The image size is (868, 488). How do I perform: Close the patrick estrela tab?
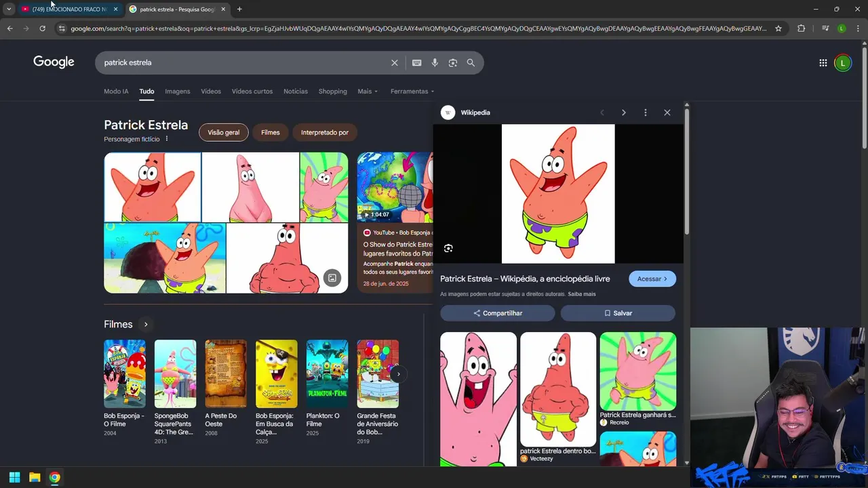(x=223, y=9)
